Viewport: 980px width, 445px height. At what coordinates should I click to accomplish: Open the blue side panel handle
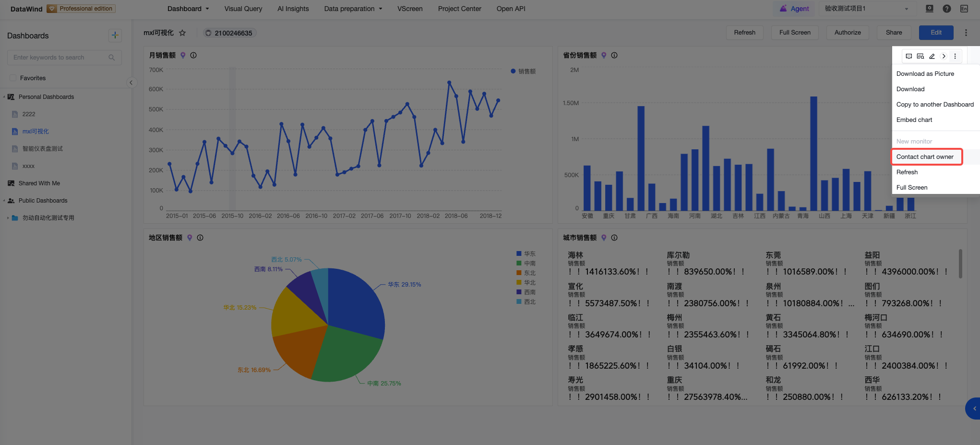[x=973, y=409]
